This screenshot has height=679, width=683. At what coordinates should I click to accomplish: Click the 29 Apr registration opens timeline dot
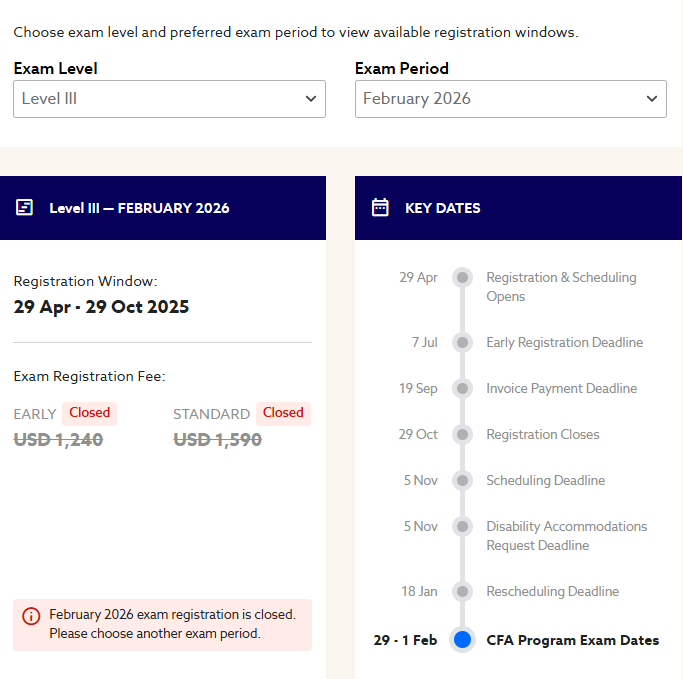pyautogui.click(x=462, y=277)
